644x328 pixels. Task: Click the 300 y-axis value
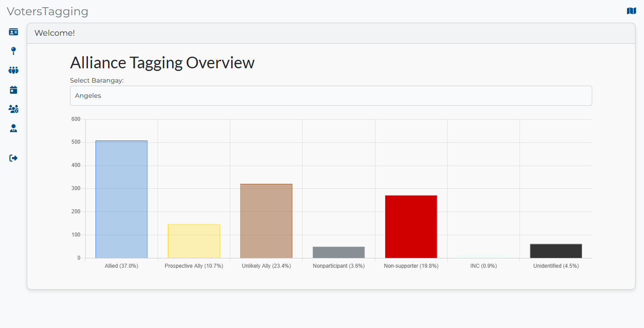[x=76, y=188]
